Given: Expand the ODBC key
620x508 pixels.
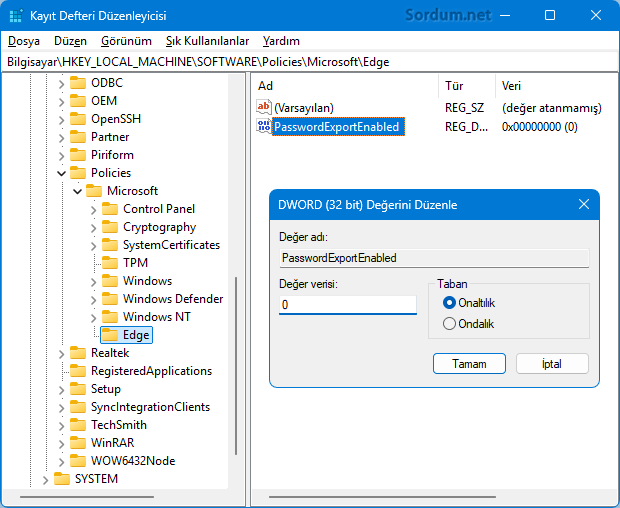Looking at the screenshot, I should point(61,84).
